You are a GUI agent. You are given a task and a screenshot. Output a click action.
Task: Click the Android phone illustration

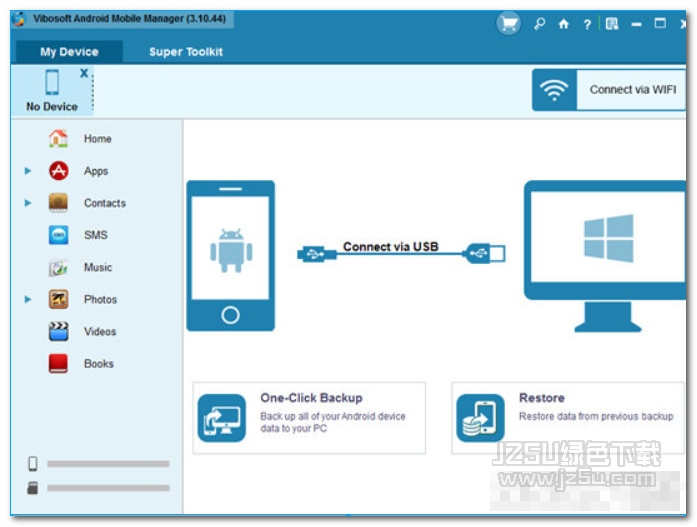(230, 256)
